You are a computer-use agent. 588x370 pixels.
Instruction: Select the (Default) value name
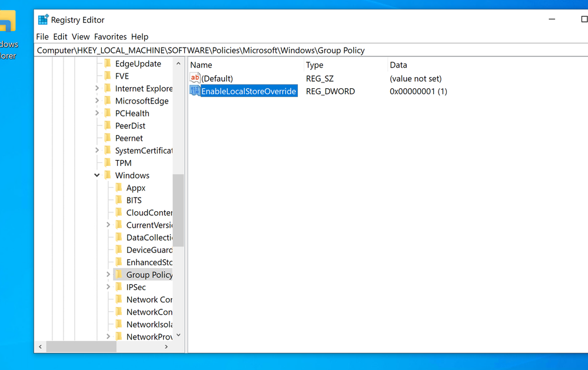click(x=217, y=78)
